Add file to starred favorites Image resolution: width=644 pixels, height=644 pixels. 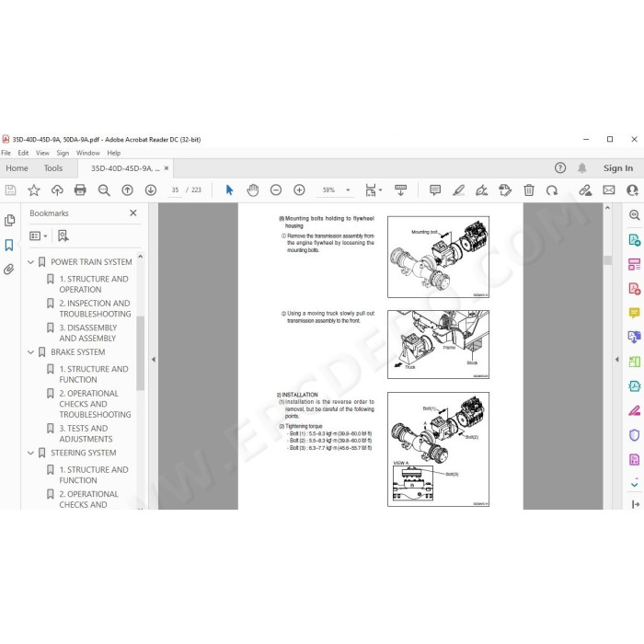(x=34, y=190)
